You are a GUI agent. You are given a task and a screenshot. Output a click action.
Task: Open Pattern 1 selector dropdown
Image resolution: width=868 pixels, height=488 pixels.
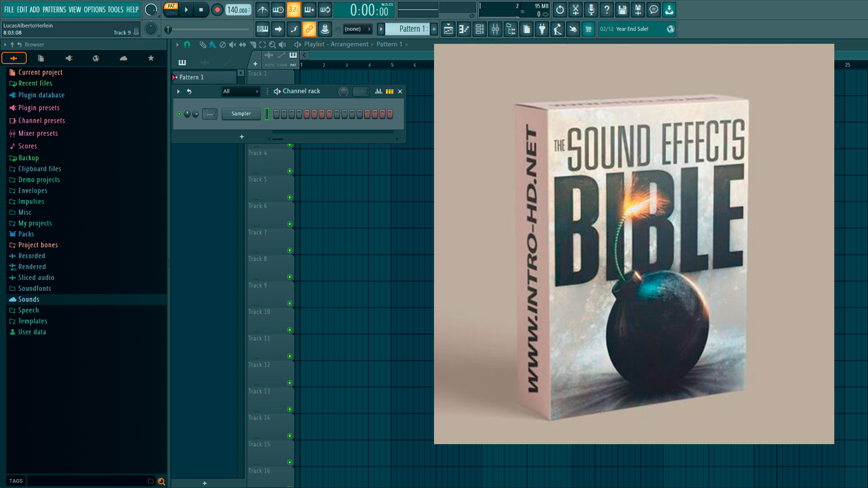(x=409, y=29)
